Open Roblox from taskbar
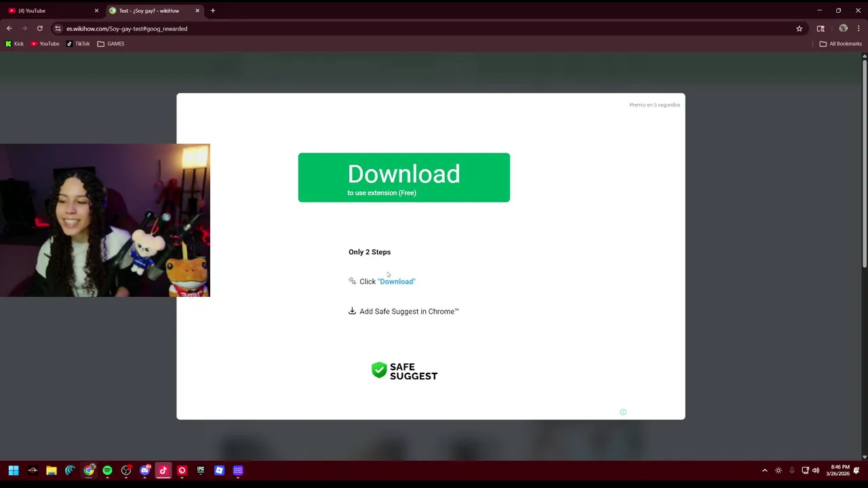The width and height of the screenshot is (868, 488). (219, 470)
